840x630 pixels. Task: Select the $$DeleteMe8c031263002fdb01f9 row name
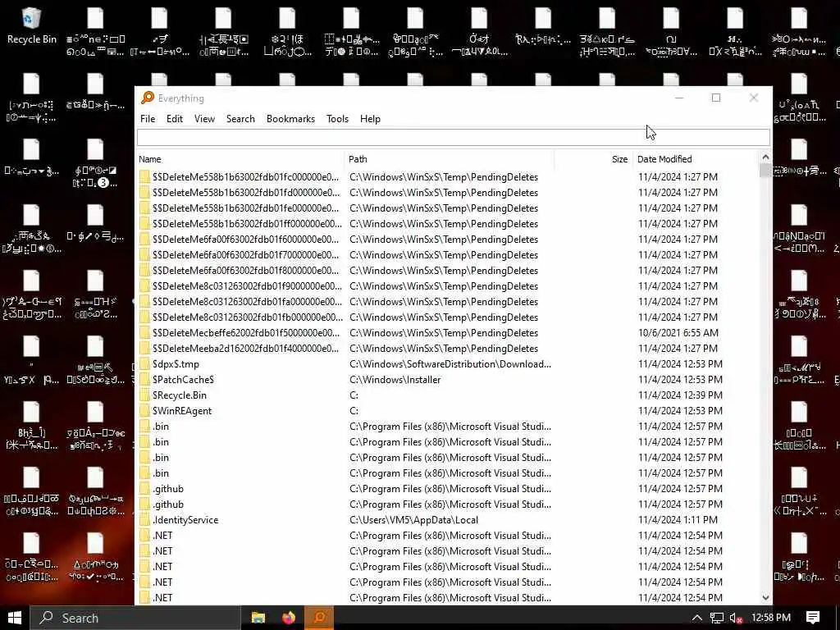(x=246, y=286)
